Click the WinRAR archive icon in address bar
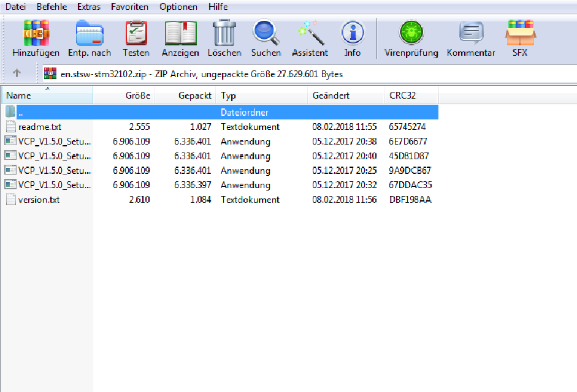This screenshot has width=577, height=392. tap(50, 74)
